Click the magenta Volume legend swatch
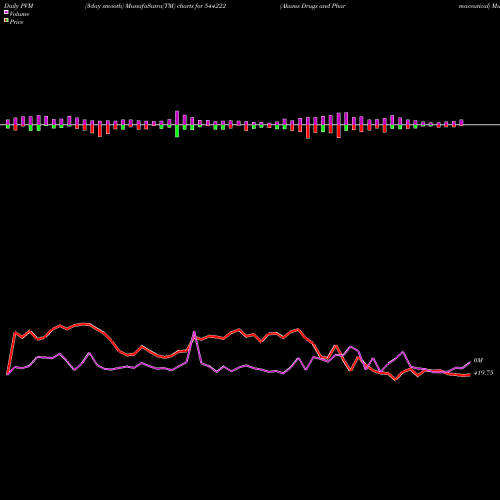This screenshot has height=500, width=500. coord(6,13)
